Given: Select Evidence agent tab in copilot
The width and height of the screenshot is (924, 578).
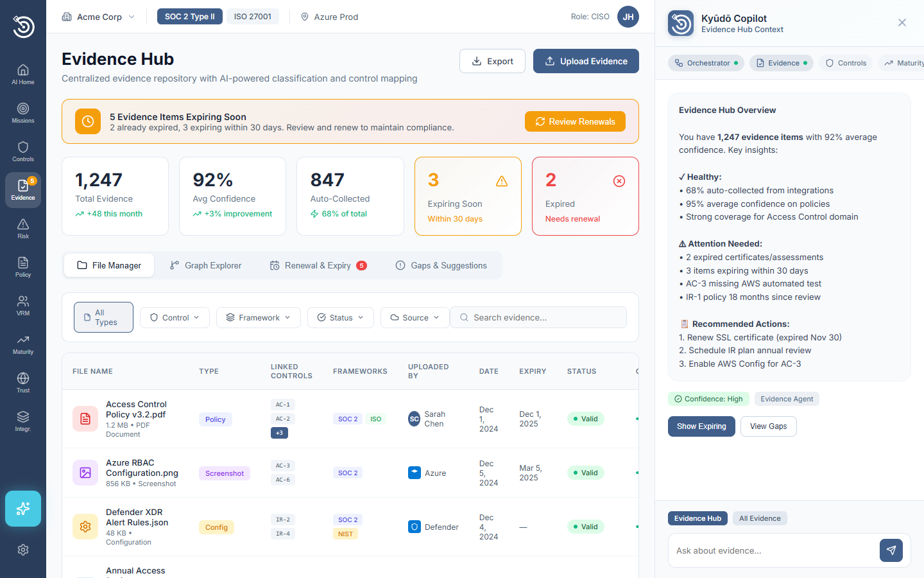Looking at the screenshot, I should (x=782, y=63).
